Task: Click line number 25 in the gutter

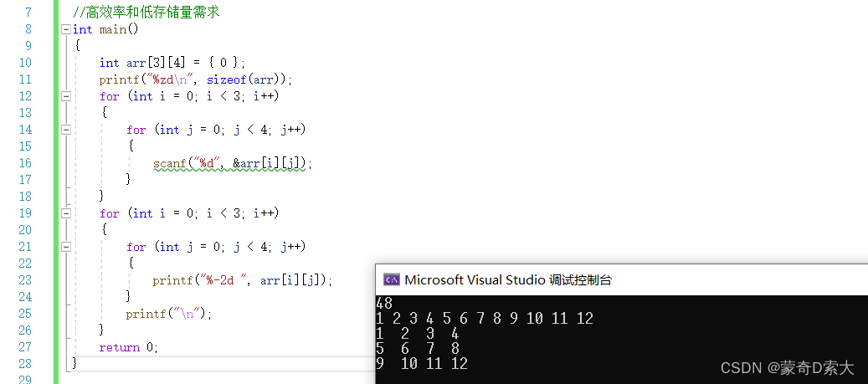Action: pyautogui.click(x=25, y=314)
